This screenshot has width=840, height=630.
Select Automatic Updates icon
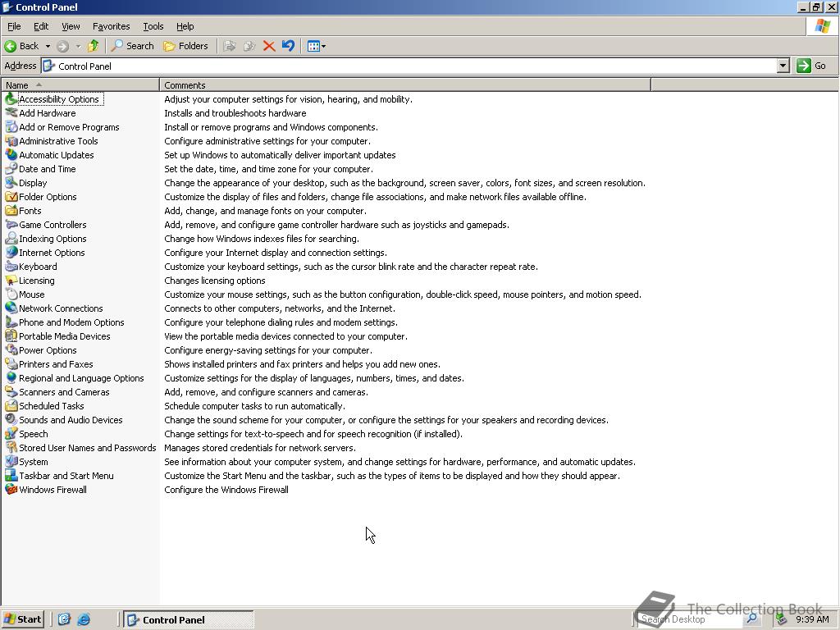[x=11, y=155]
